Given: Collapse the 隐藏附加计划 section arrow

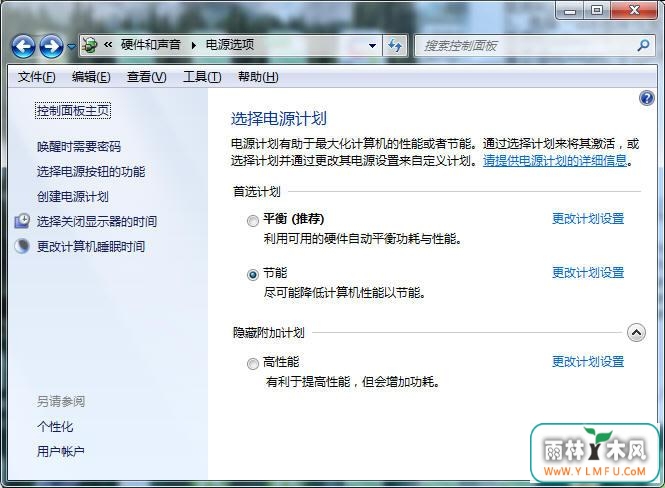Looking at the screenshot, I should pyautogui.click(x=636, y=333).
